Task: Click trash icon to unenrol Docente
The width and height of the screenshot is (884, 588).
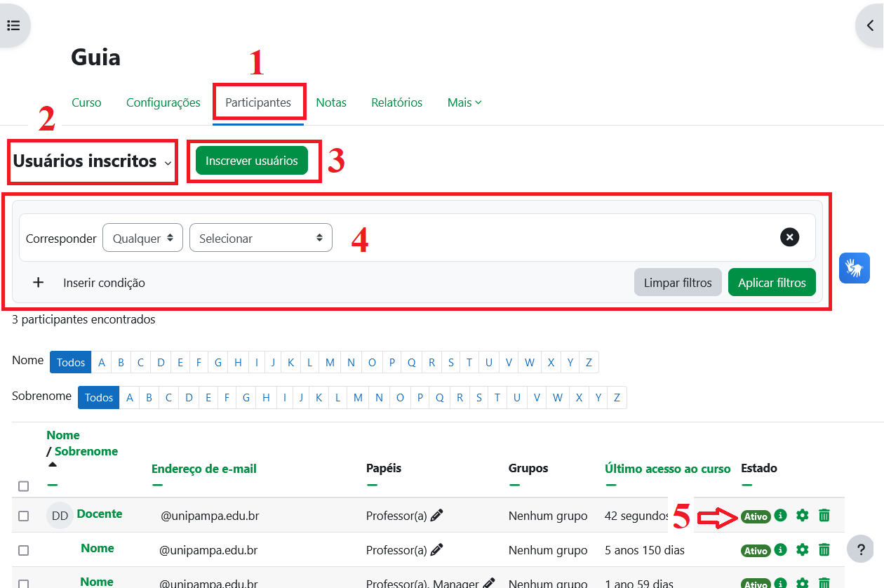Action: pos(824,516)
